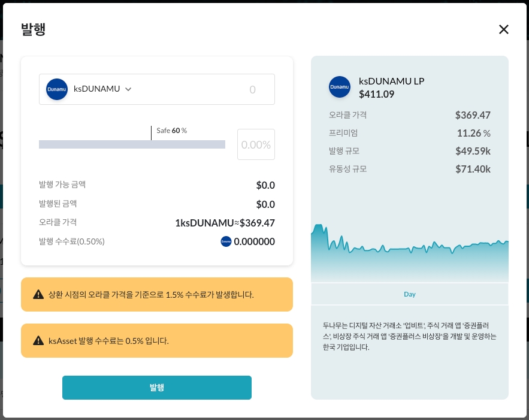This screenshot has height=420, width=529.
Task: Click the 유동성 규모 $71.40k value
Action: click(473, 170)
